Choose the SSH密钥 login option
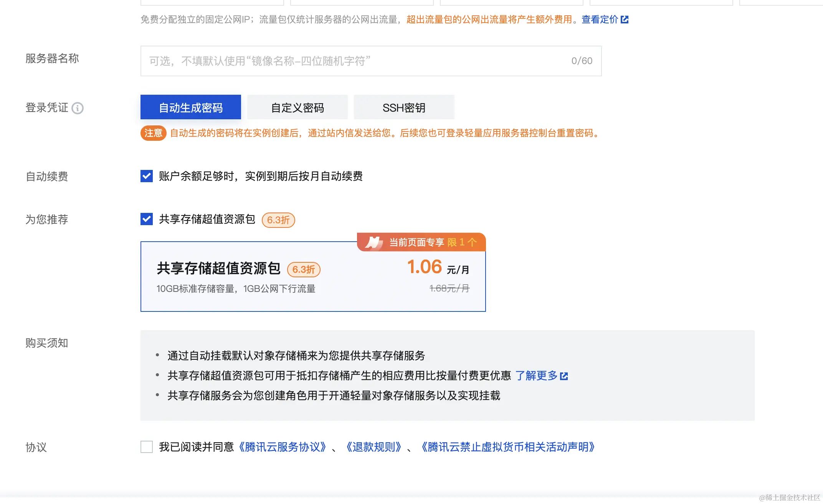Viewport: 823px width, 504px height. coord(404,107)
